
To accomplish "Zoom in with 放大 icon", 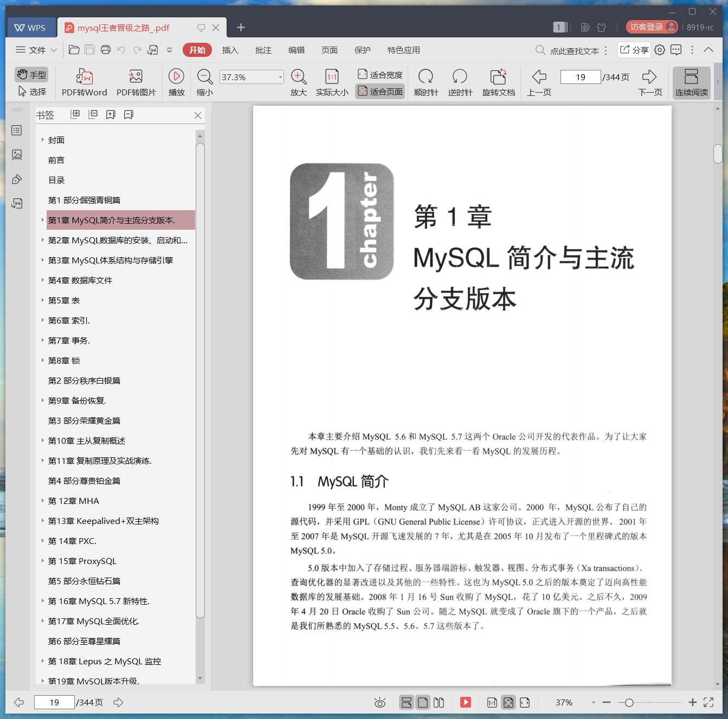I will pyautogui.click(x=299, y=82).
